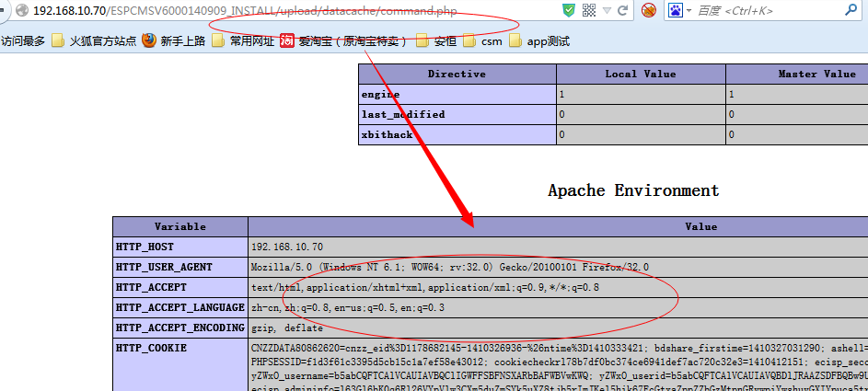This screenshot has height=391, width=868.
Task: Click the Local Value column header
Action: coord(641,75)
